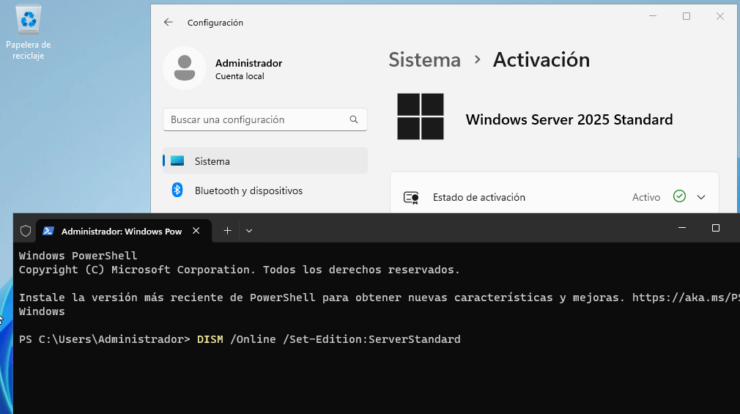Screen dimensions: 740x414
Task: Click the Windows Server 2025 Standard text
Action: tap(569, 119)
